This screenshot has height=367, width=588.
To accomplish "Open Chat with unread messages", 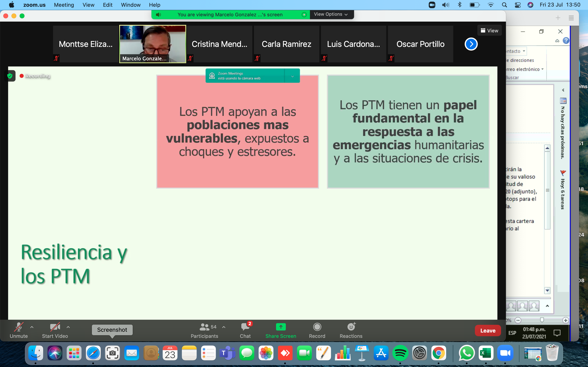I will (x=245, y=327).
